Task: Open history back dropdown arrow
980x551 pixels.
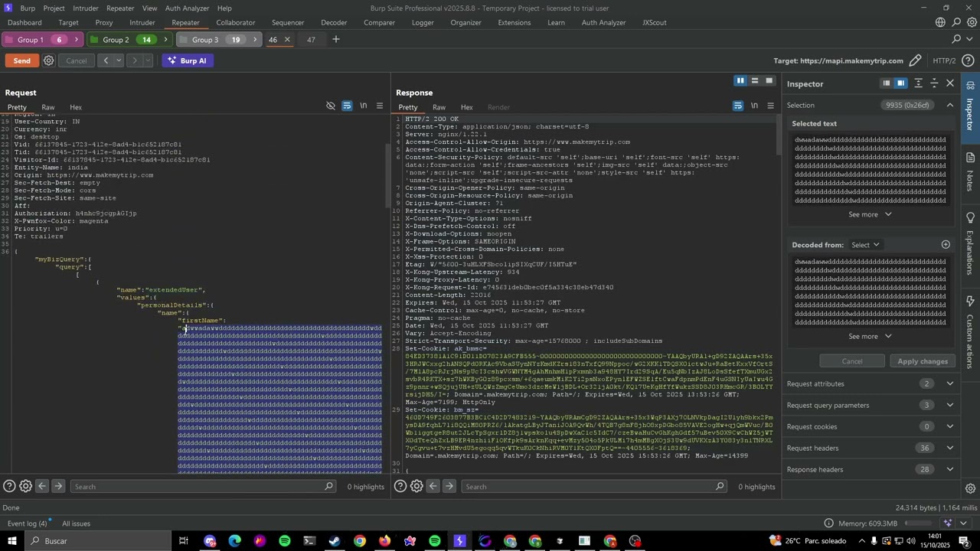Action: point(119,60)
